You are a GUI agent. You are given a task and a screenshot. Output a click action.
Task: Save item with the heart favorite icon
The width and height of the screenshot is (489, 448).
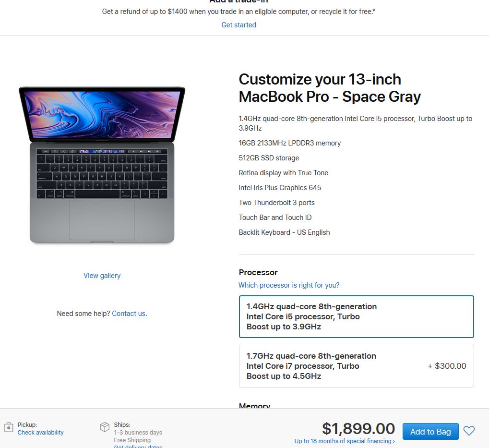click(469, 431)
